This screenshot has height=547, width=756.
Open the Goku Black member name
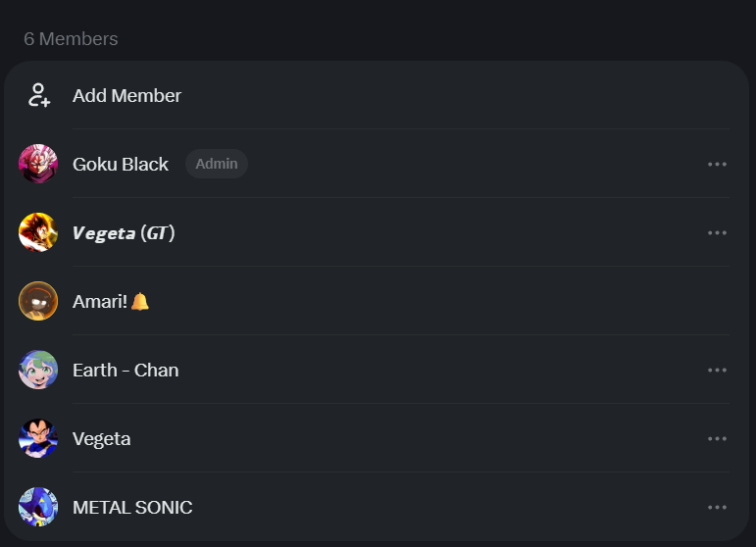pyautogui.click(x=121, y=165)
